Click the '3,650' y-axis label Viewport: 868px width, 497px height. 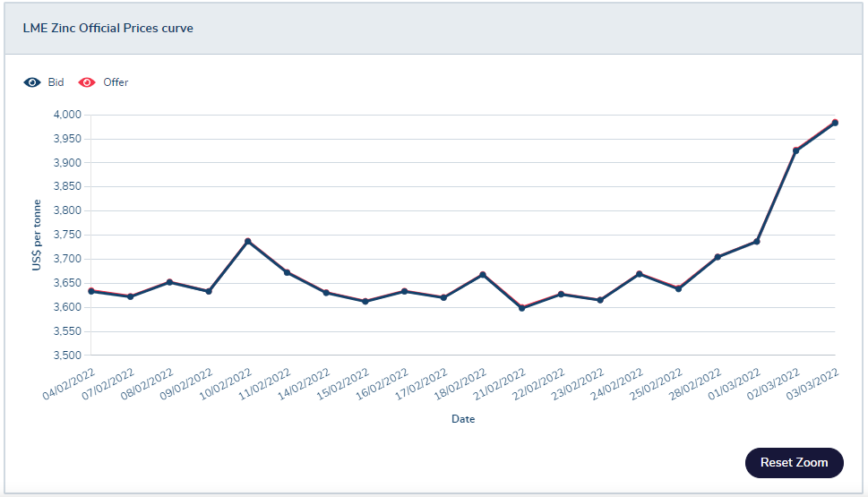[x=67, y=283]
